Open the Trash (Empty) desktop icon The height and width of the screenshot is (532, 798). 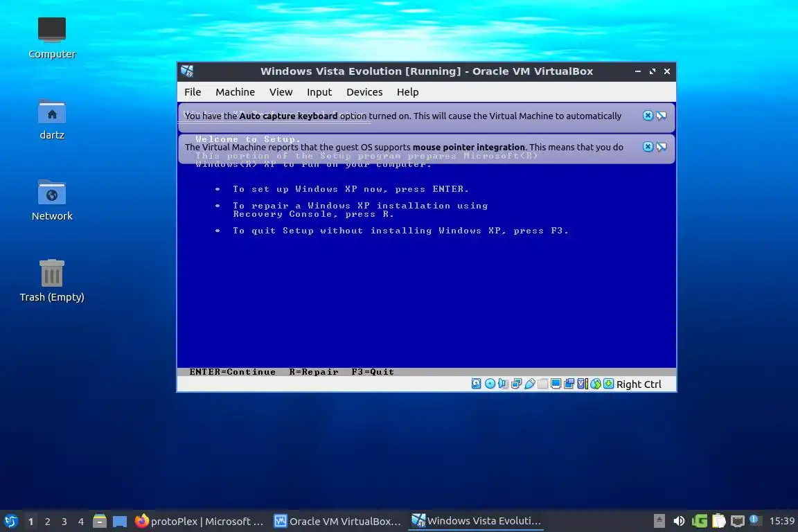point(52,281)
